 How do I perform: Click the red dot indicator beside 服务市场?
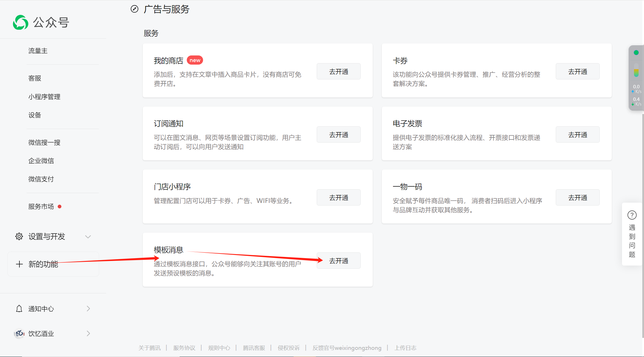[60, 206]
